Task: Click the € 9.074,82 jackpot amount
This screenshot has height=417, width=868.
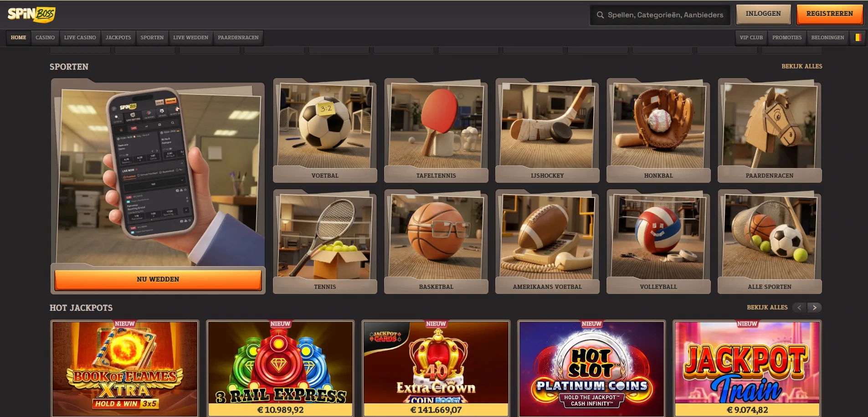Action: pos(747,410)
